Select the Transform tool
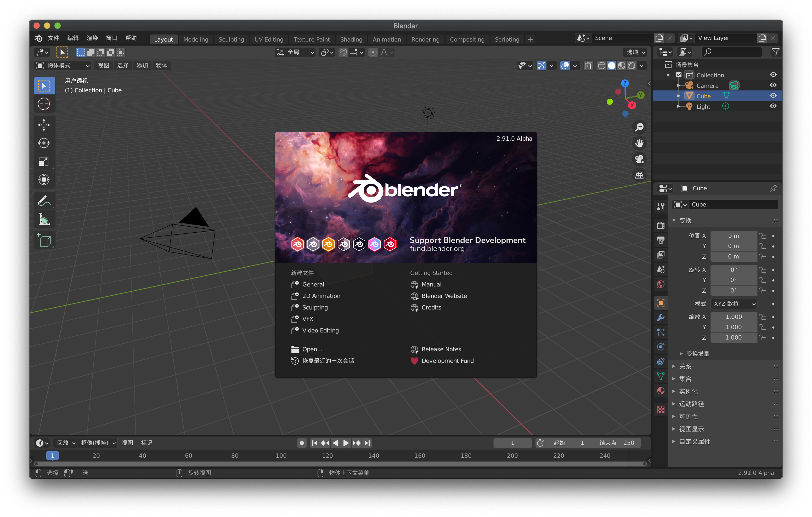The height and width of the screenshot is (517, 812). pyautogui.click(x=44, y=180)
